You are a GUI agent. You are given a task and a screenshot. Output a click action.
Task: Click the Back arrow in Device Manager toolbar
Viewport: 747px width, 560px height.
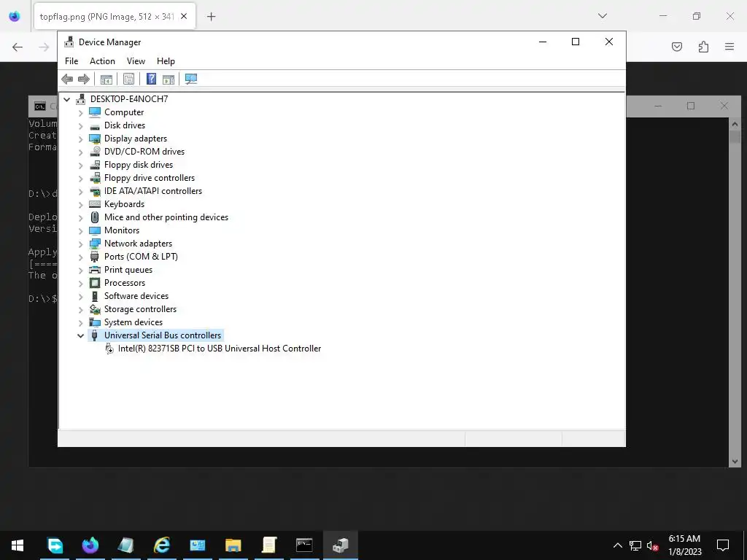67,79
